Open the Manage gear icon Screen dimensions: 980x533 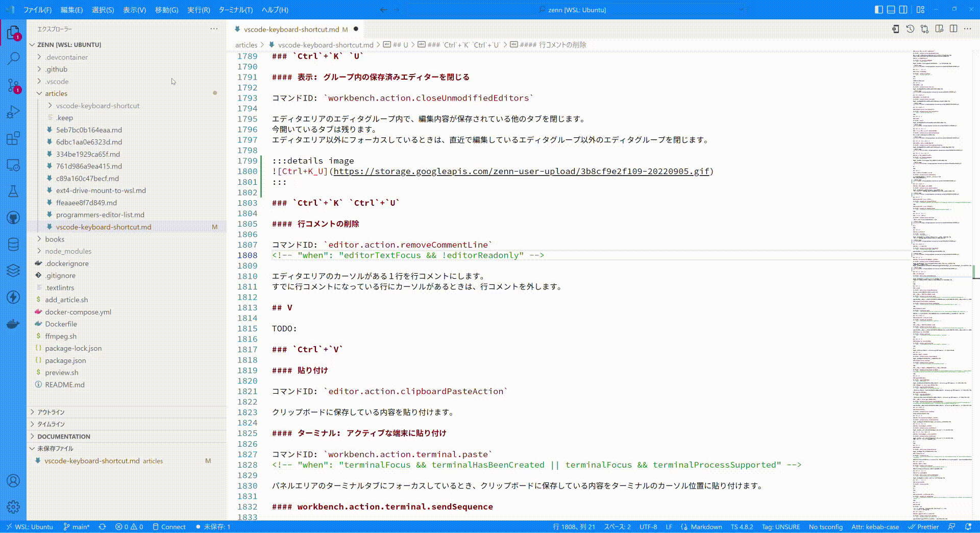click(13, 507)
